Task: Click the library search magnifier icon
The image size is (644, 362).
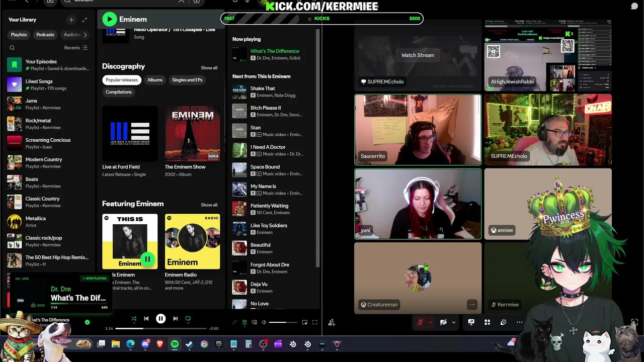Action: point(12,48)
